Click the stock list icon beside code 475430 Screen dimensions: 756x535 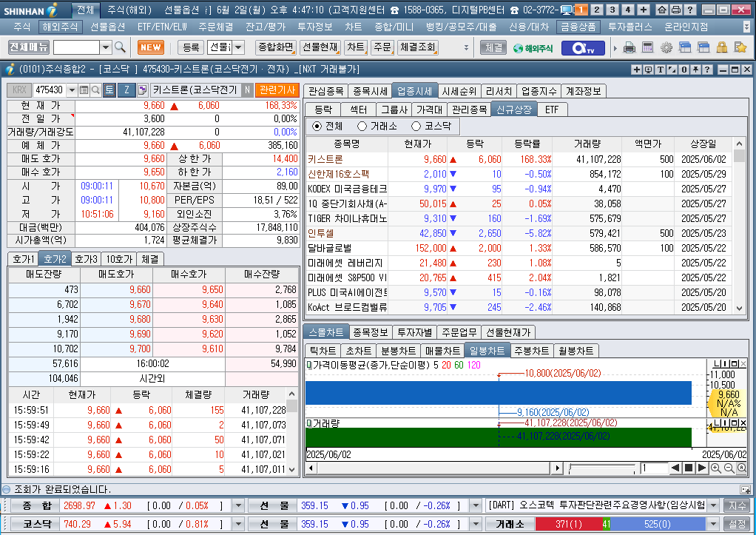coord(84,90)
